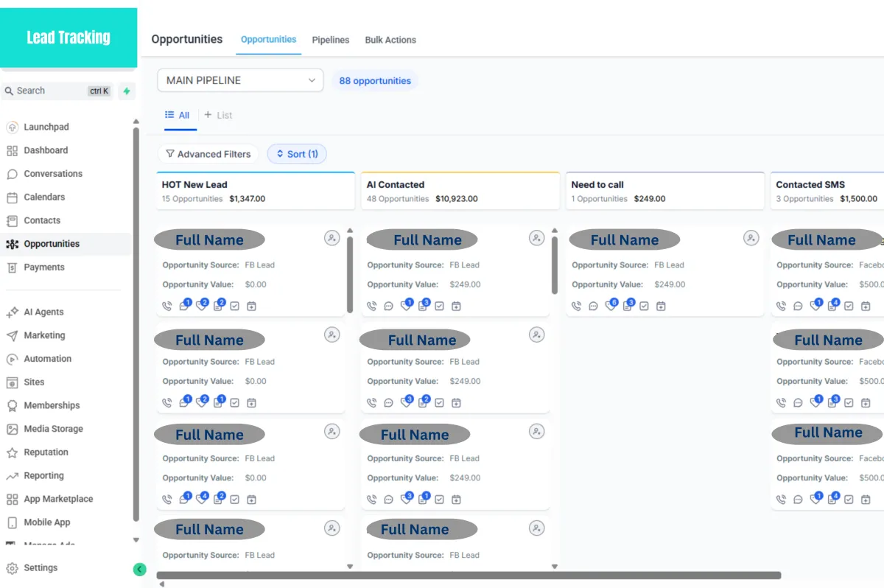Switch to the Pipelines tab
The width and height of the screenshot is (884, 588).
pyautogui.click(x=331, y=40)
